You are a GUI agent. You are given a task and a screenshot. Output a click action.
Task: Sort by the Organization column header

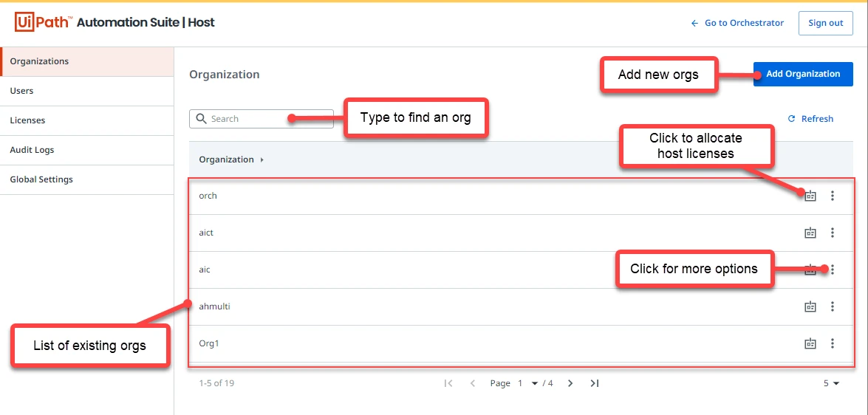(x=230, y=160)
